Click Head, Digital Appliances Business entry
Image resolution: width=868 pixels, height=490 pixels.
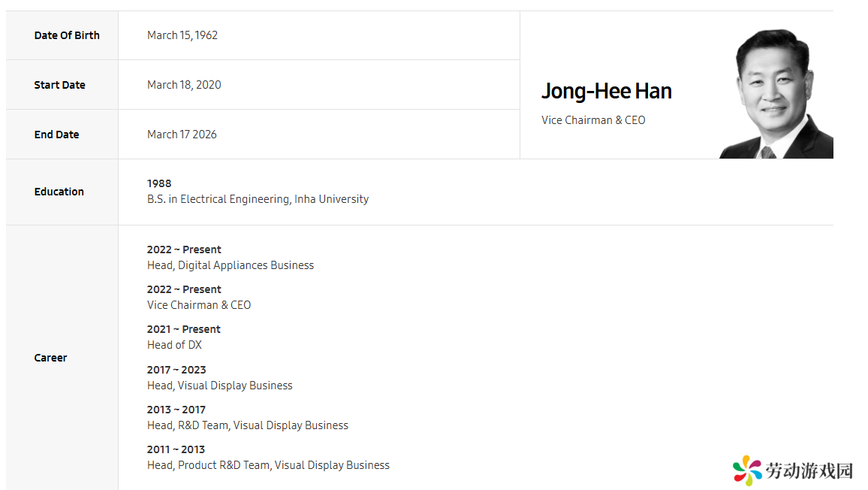[231, 265]
